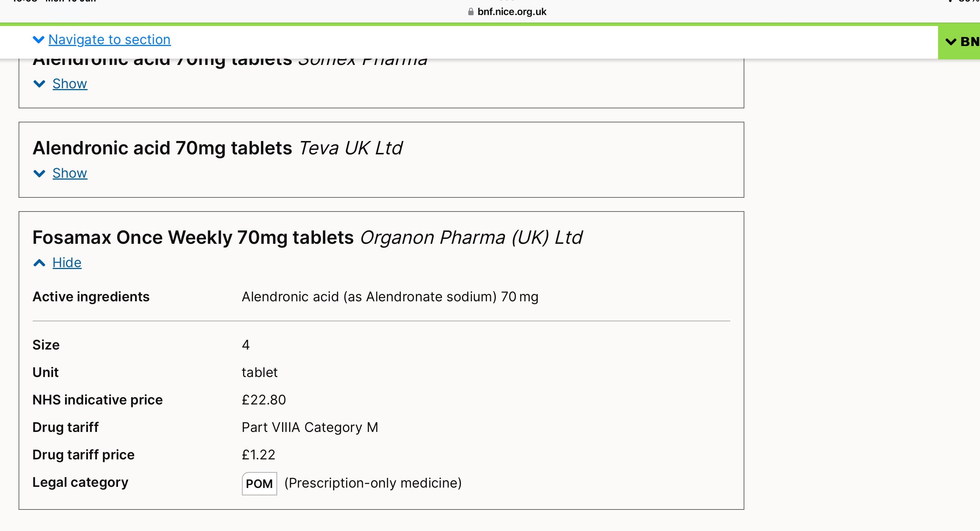This screenshot has width=980, height=531.
Task: Click the down chevron in the Somex Pharma card
Action: [39, 84]
